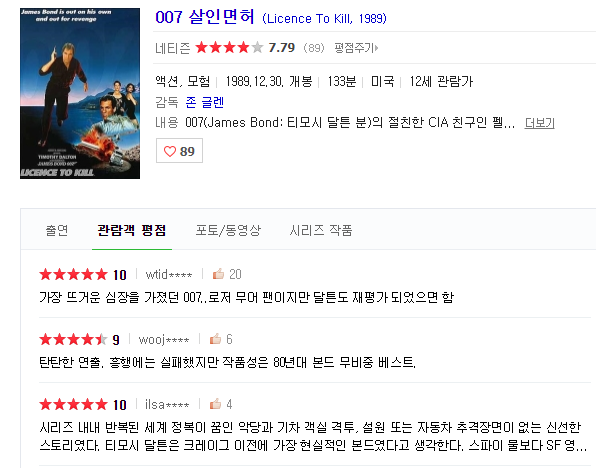Switch to the 출연 tab

[57, 230]
